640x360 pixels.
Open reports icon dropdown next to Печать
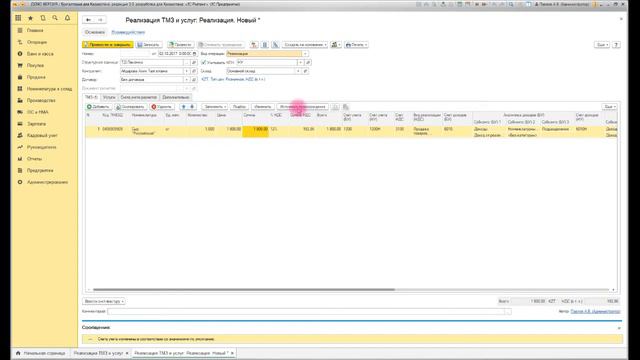[336, 44]
